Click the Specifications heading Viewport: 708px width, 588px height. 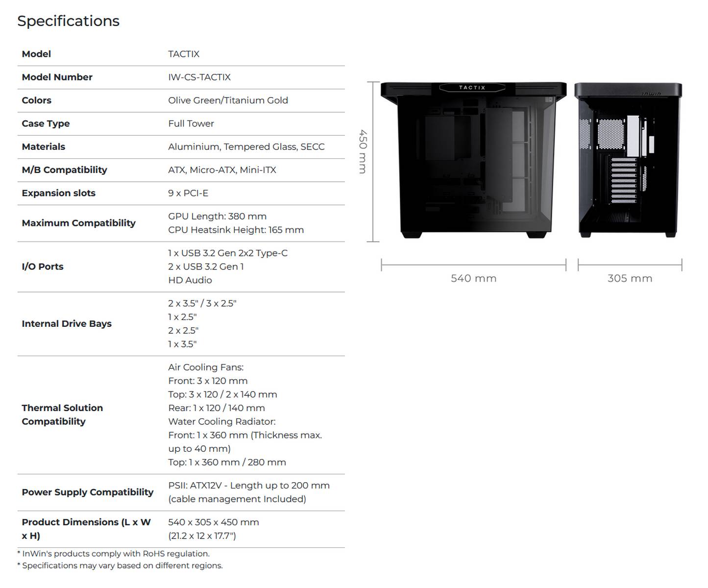coord(69,21)
